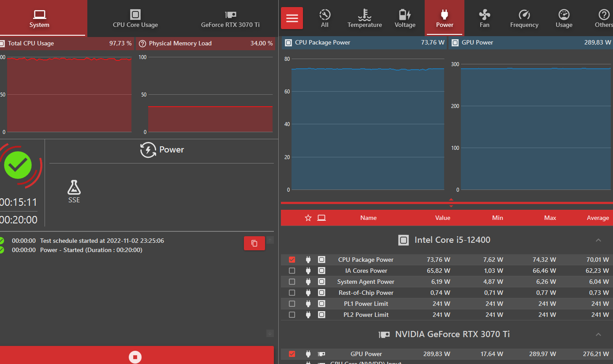Click the log entry "Power - Started (Duration : 00:20:00)"
The width and height of the screenshot is (613, 364).
tap(91, 250)
